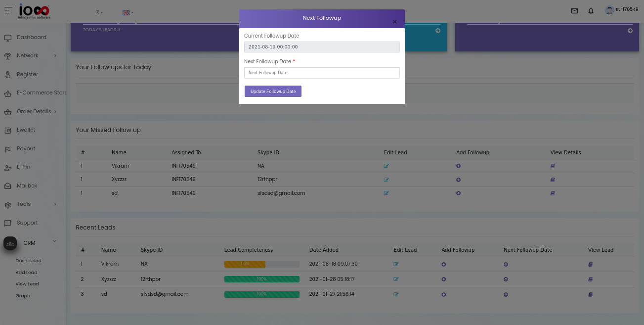Click Edit Lead icon for Xyzzzz in Recent Leads
This screenshot has height=325, width=644.
coord(396,279)
